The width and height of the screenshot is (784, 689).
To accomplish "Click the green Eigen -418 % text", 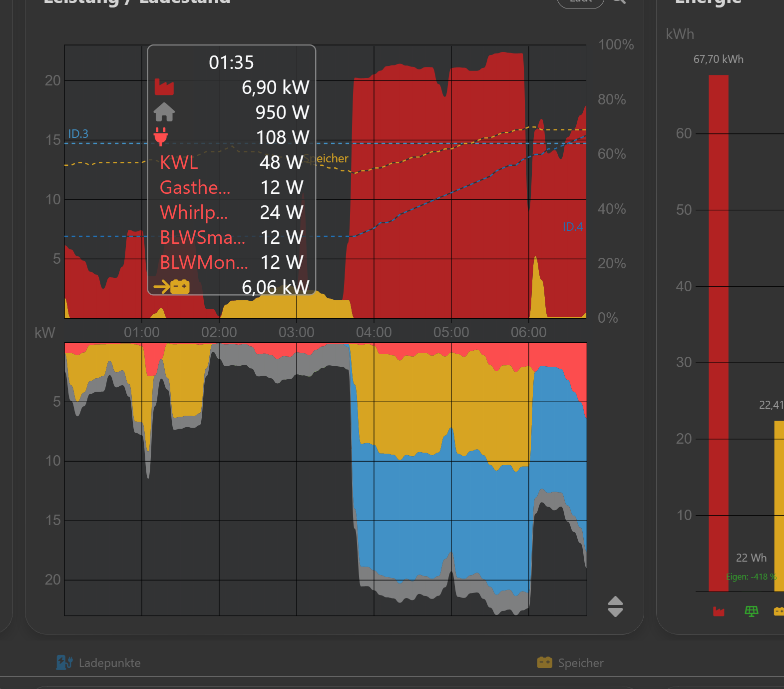I will tap(751, 577).
